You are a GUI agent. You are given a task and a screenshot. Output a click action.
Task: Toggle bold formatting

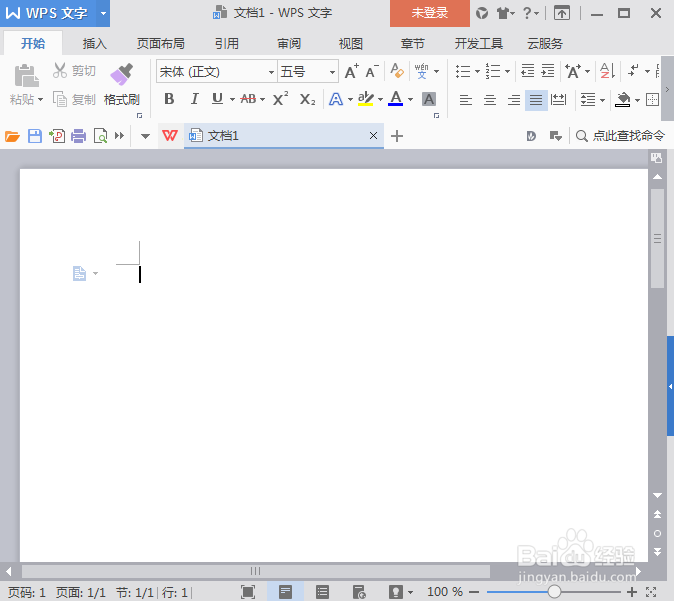(169, 99)
